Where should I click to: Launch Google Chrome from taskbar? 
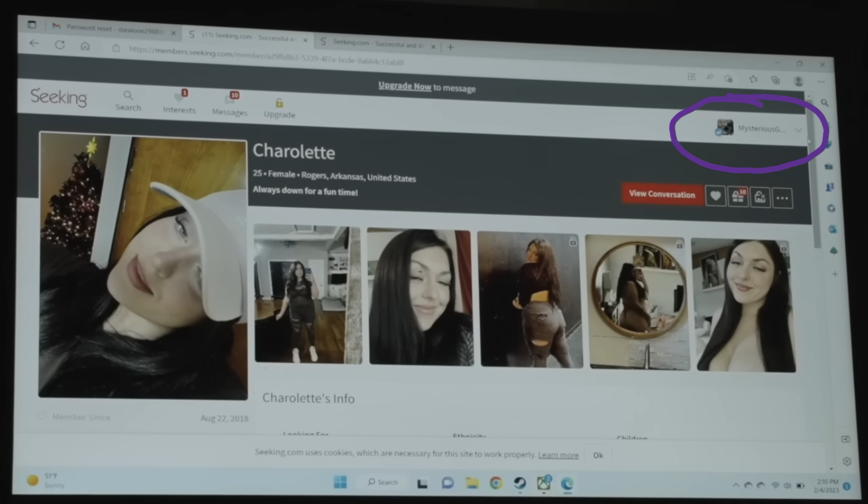496,483
